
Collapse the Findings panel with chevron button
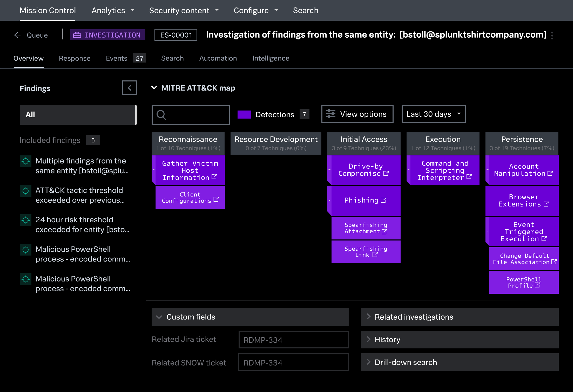[x=130, y=88]
